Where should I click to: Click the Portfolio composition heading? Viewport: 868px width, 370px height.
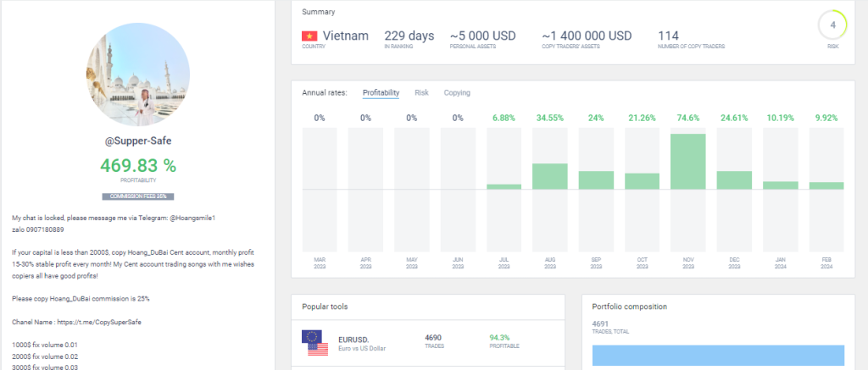pos(630,306)
